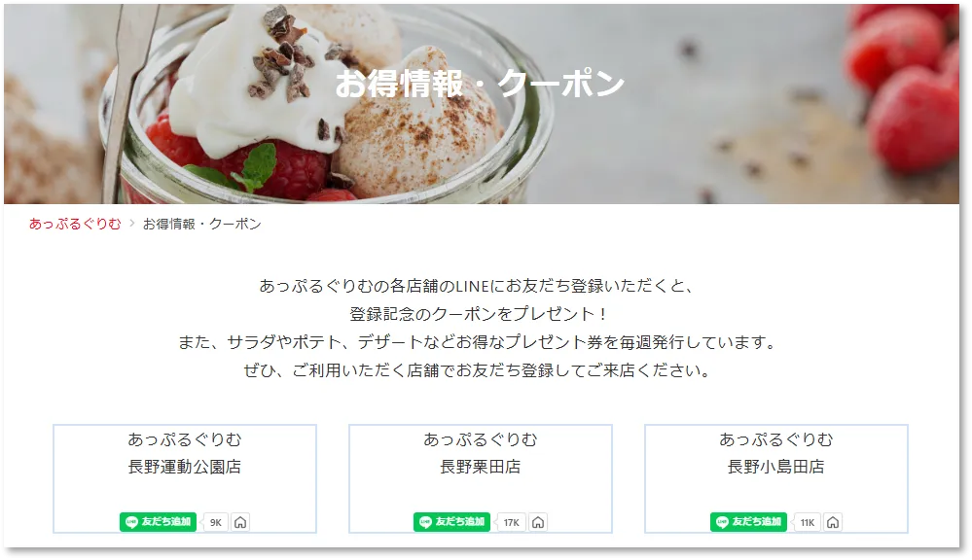The height and width of the screenshot is (560, 972).
Task: Click the 17K friend count badge
Action: [511, 522]
